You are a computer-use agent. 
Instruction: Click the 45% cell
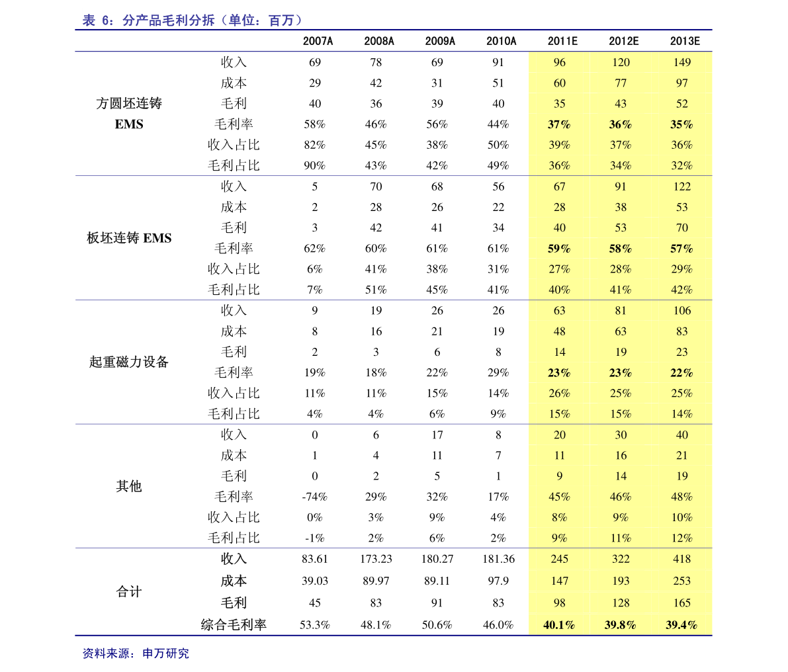point(559,497)
